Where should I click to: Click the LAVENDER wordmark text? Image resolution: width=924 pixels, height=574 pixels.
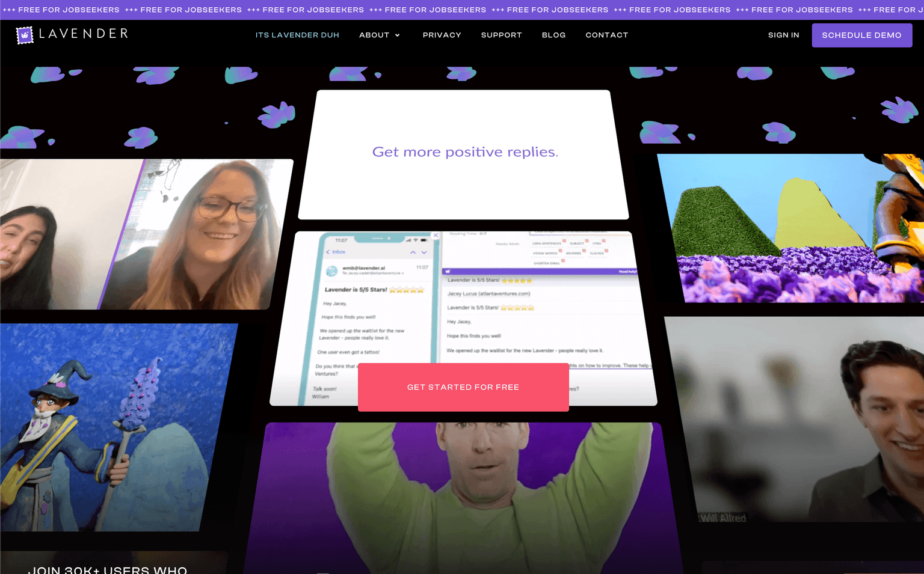(84, 34)
